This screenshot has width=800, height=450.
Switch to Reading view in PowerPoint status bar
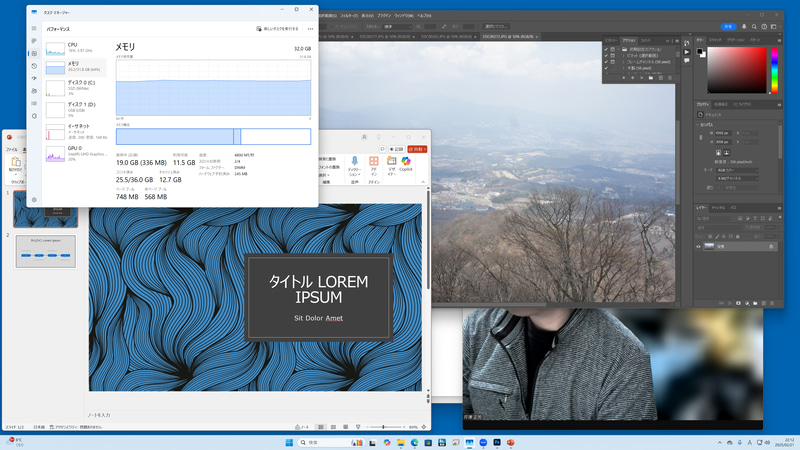click(345, 427)
